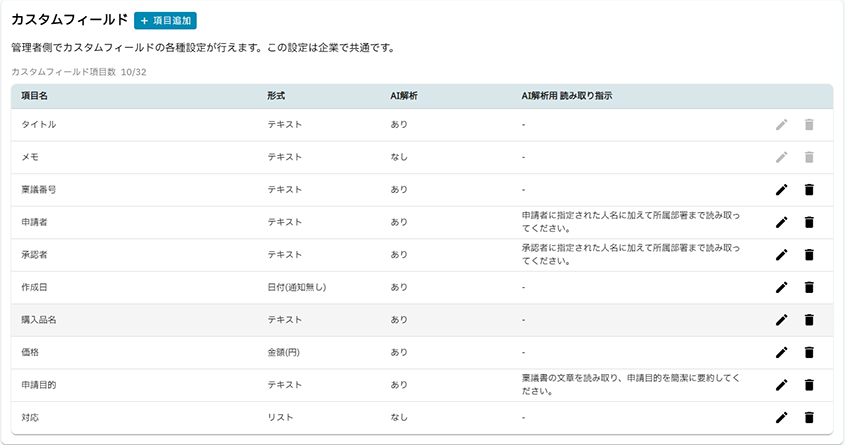Delete the 作成日 field with trash icon
The image size is (845, 445).
809,288
